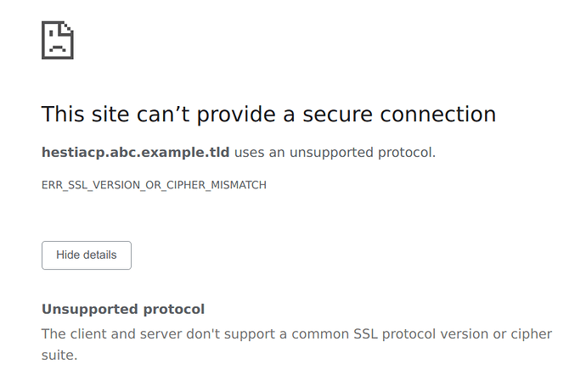Click the word "secure" in the heading
The image size is (586, 392).
click(337, 115)
